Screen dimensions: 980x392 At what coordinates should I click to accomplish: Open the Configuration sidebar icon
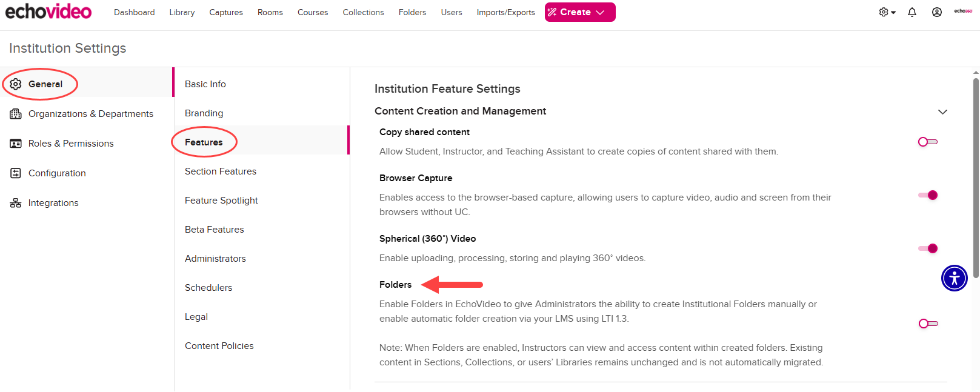point(15,173)
